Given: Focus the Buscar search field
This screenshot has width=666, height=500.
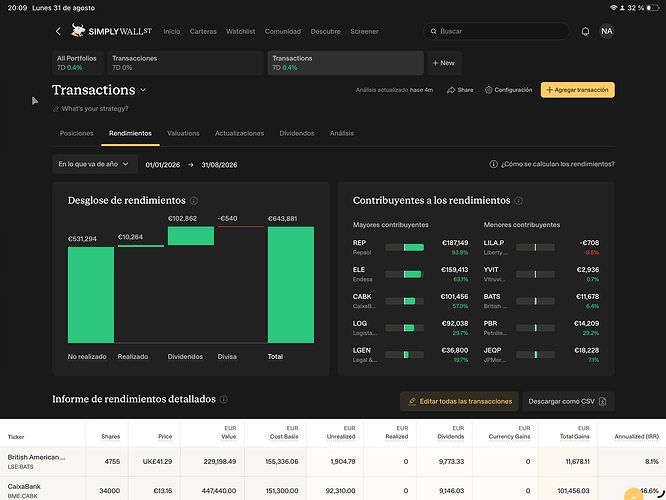Looking at the screenshot, I should (x=496, y=31).
